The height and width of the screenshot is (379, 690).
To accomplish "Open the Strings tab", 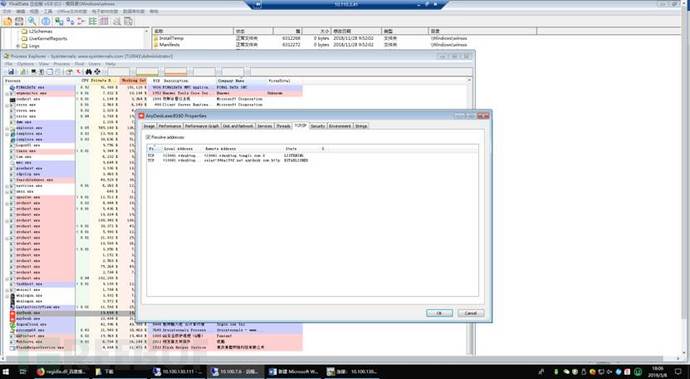I will pyautogui.click(x=361, y=126).
